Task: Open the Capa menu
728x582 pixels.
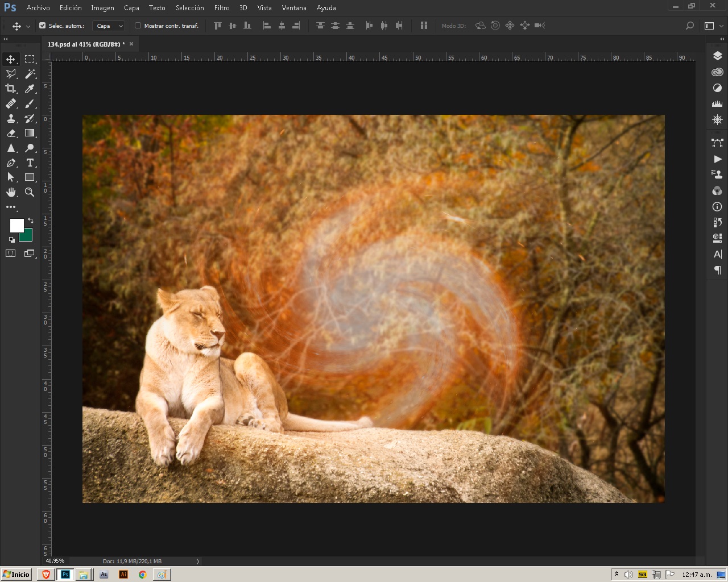Action: [131, 8]
